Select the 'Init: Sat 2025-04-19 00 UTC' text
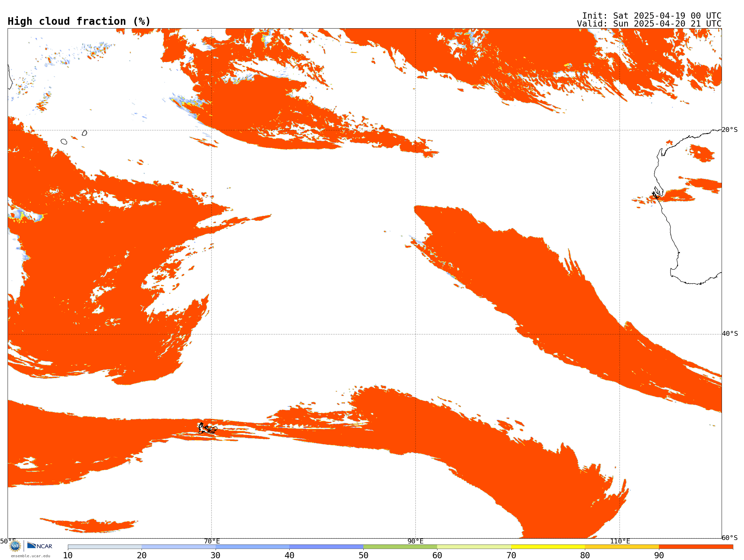This screenshot has width=744, height=560. pos(652,16)
